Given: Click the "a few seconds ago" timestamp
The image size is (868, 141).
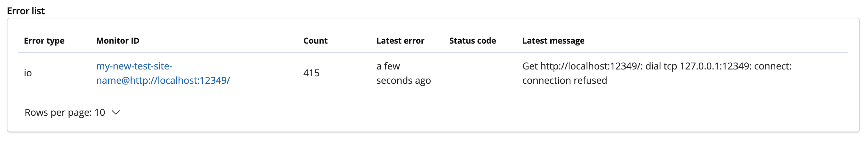Looking at the screenshot, I should click(x=388, y=66).
